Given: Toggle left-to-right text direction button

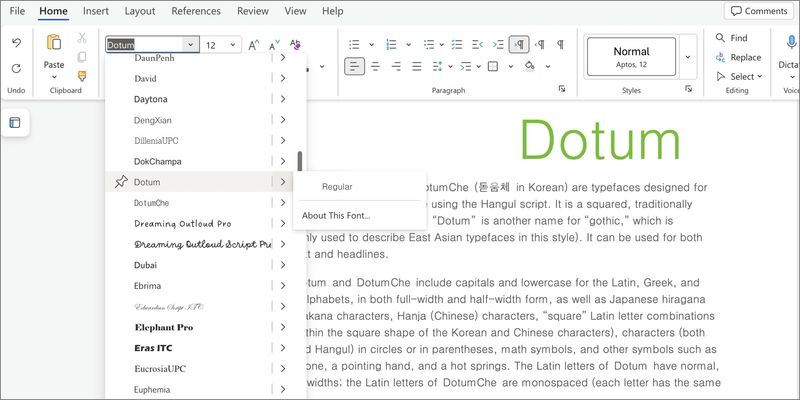Looking at the screenshot, I should [x=519, y=45].
